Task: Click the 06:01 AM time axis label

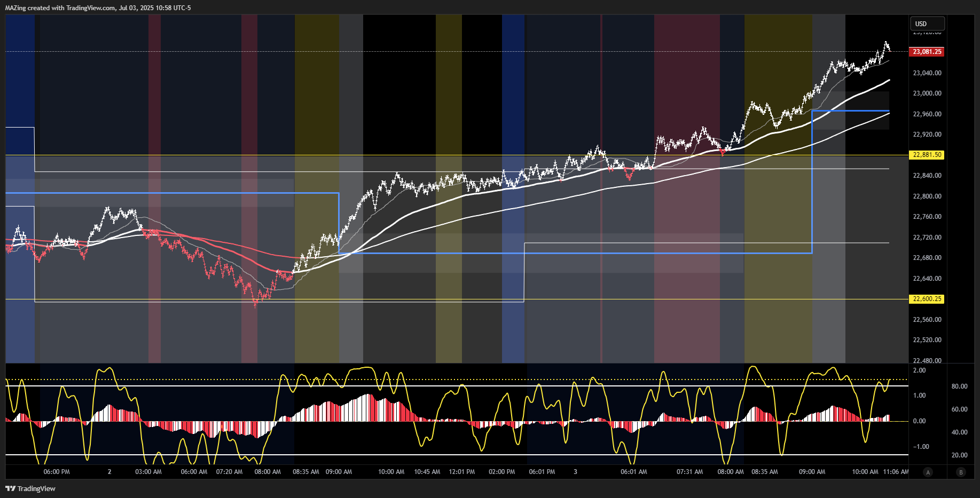Action: [634, 472]
